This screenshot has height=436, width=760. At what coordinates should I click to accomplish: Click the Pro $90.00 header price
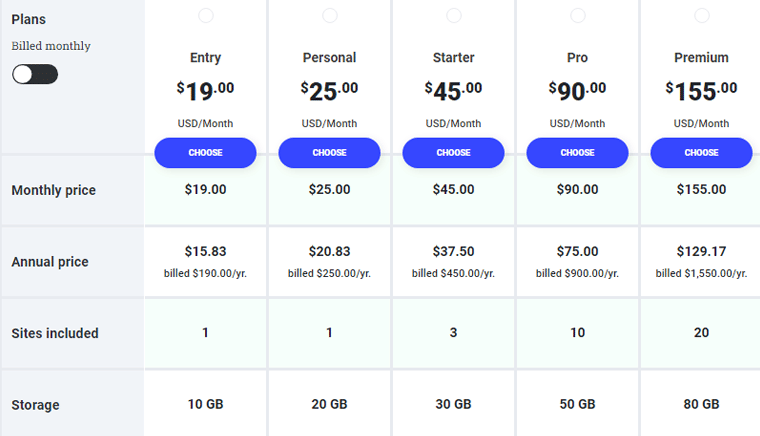tap(578, 91)
